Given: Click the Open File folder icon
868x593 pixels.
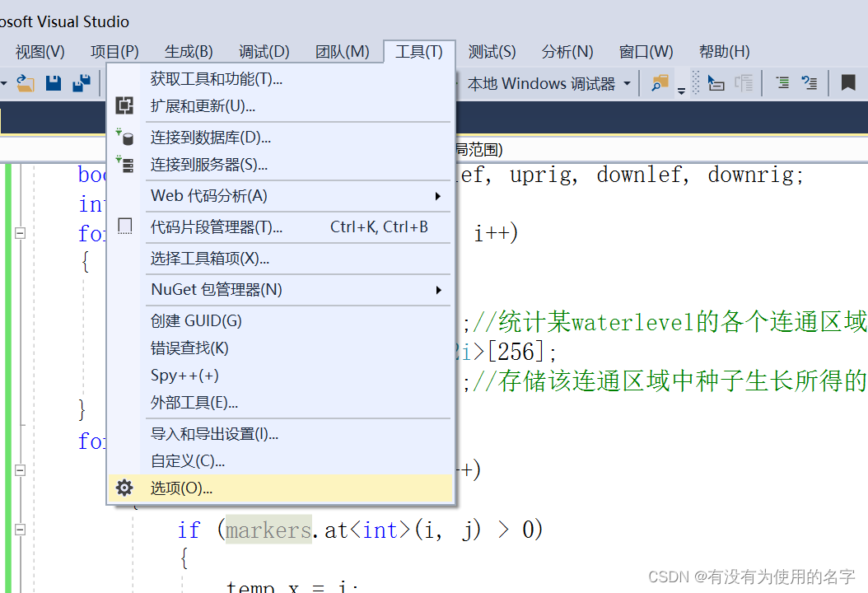Looking at the screenshot, I should (x=25, y=83).
